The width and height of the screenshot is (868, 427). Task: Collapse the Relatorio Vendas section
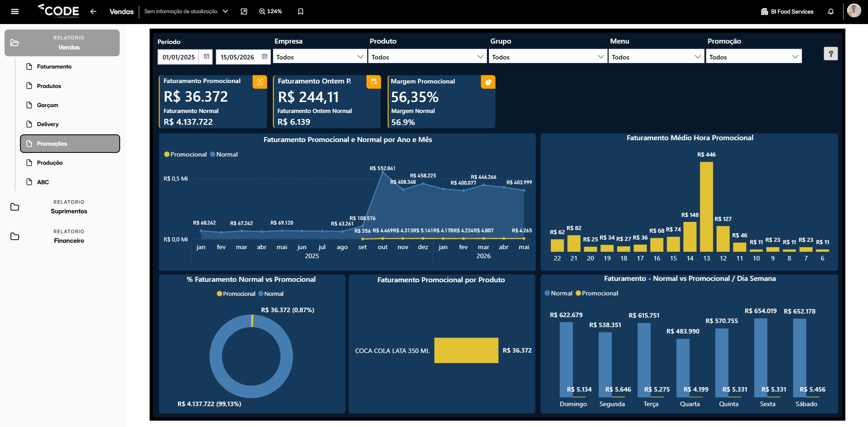coord(62,43)
